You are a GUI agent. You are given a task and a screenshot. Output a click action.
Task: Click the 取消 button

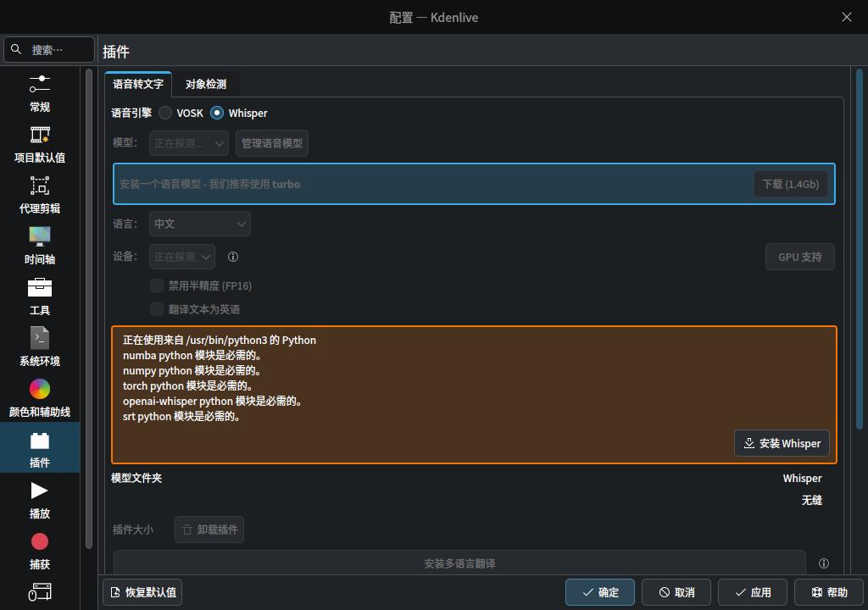pyautogui.click(x=676, y=592)
